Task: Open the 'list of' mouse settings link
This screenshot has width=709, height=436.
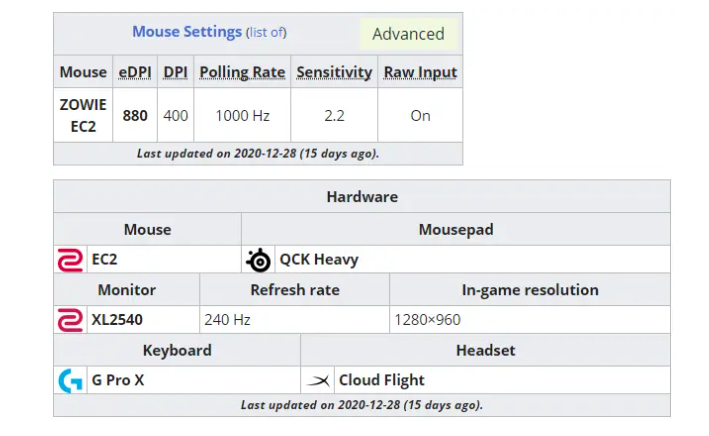Action: [266, 33]
